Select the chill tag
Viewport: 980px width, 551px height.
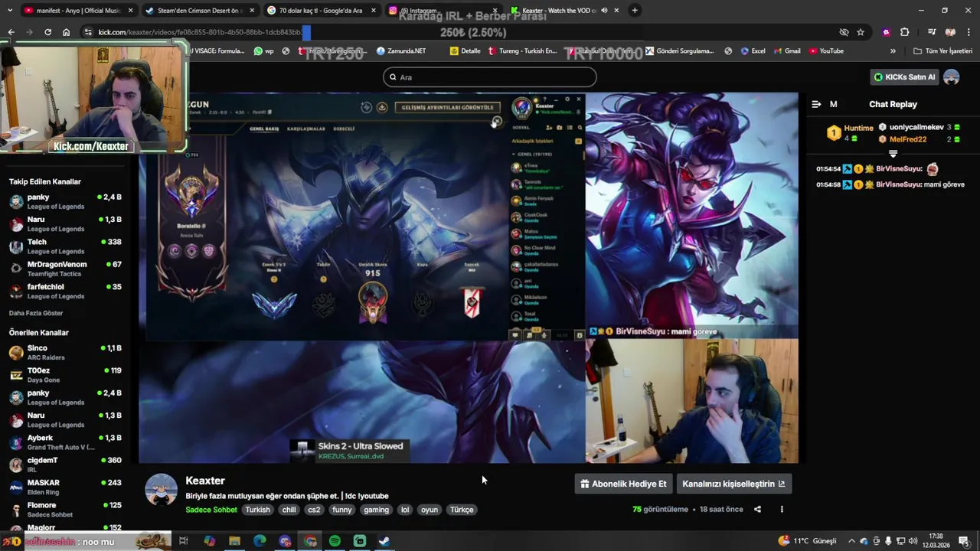pyautogui.click(x=289, y=510)
